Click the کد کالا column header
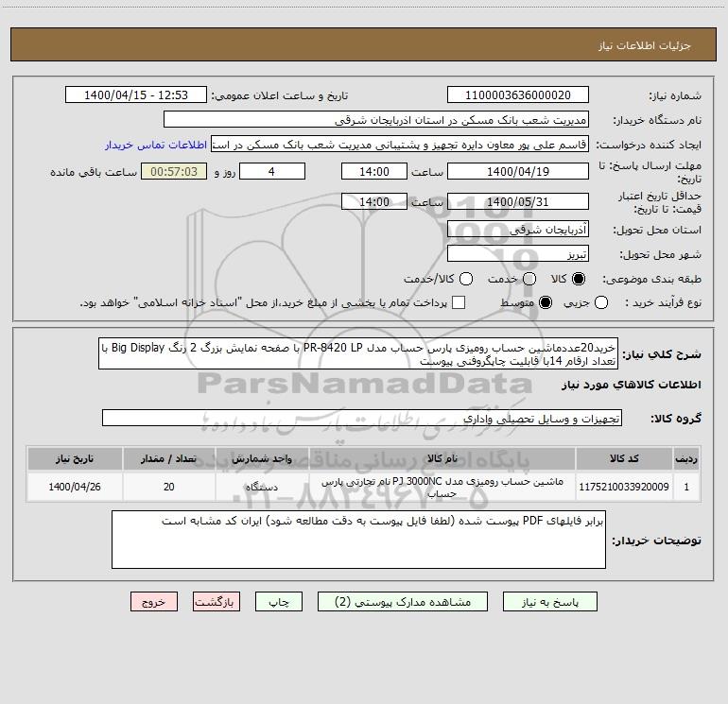 coord(624,458)
